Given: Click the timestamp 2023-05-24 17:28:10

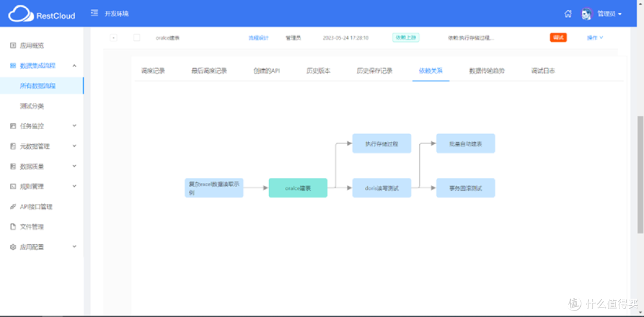Looking at the screenshot, I should [x=346, y=38].
